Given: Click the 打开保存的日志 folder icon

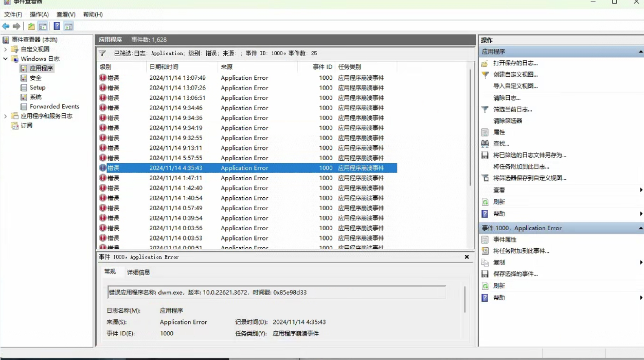Looking at the screenshot, I should [x=485, y=63].
